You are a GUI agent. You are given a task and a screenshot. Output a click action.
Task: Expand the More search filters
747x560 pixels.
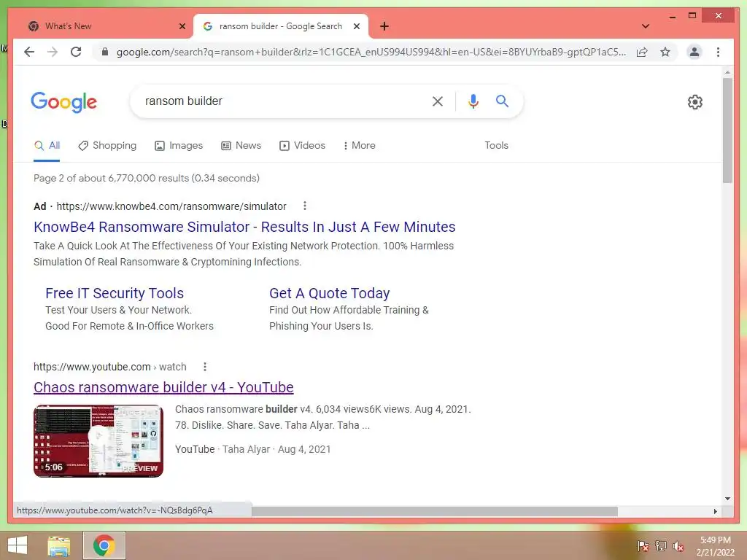[359, 145]
